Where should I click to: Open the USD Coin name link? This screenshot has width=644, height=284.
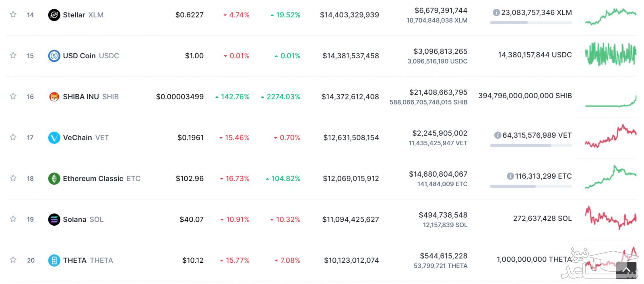pos(79,56)
